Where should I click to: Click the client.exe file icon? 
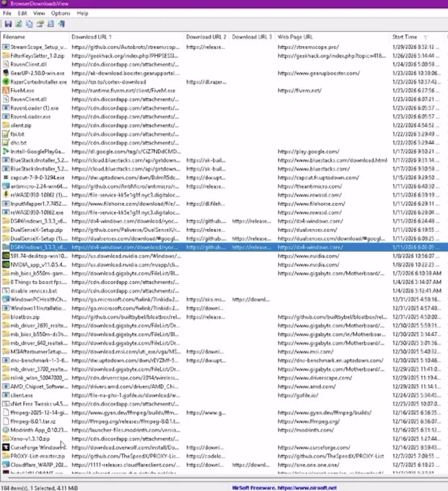(6, 395)
